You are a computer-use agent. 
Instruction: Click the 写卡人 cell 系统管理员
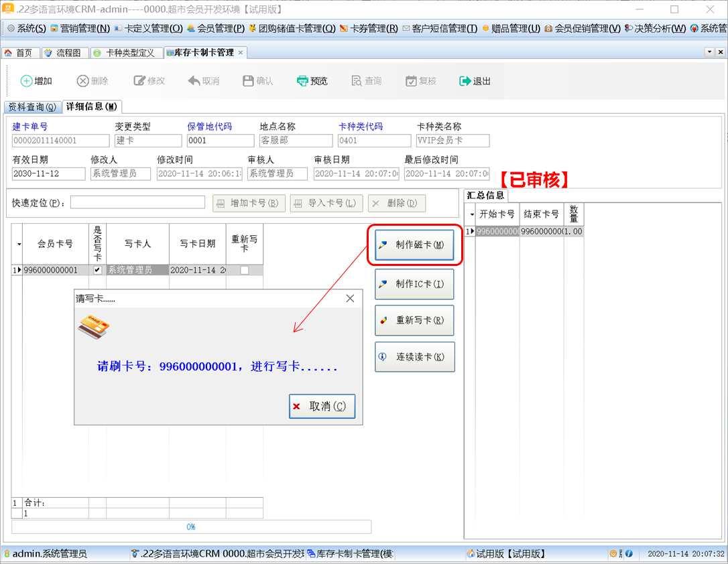click(137, 270)
